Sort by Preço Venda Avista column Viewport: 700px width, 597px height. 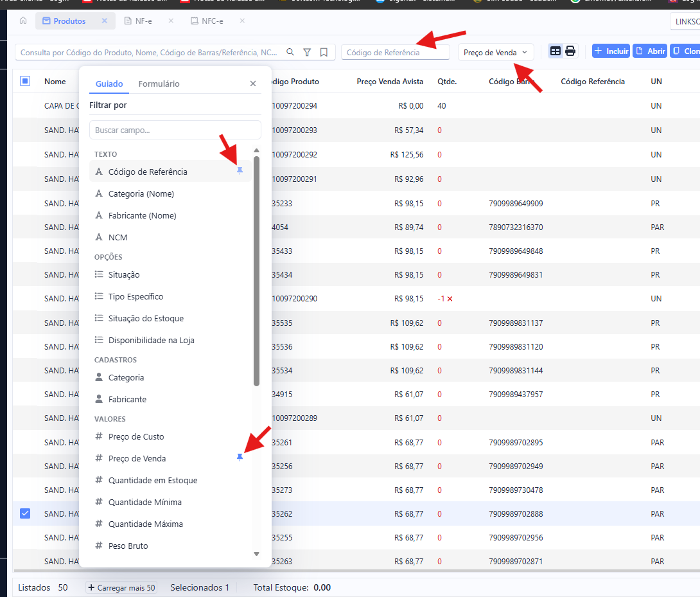[x=390, y=82]
